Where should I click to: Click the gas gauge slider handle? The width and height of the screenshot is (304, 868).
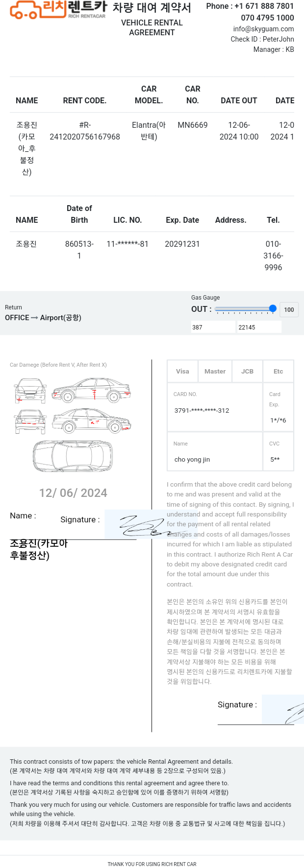tap(273, 308)
